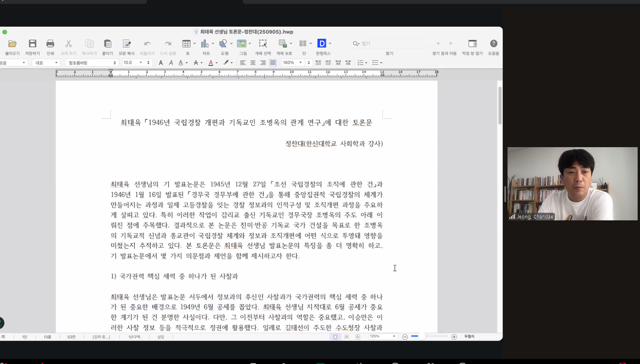Viewport: 640px width, 364px height.
Task: Select the 모양 복사 format copy icon
Action: click(126, 44)
